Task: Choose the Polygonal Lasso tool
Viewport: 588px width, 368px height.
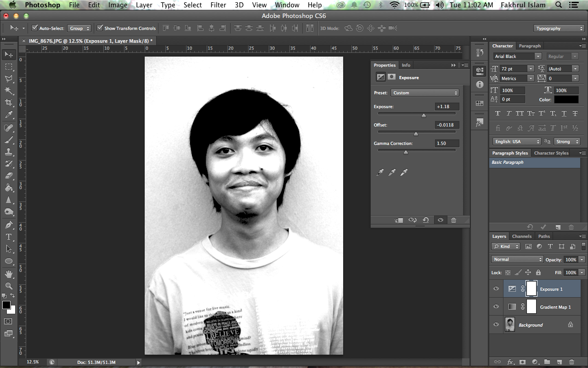Action: (9, 79)
